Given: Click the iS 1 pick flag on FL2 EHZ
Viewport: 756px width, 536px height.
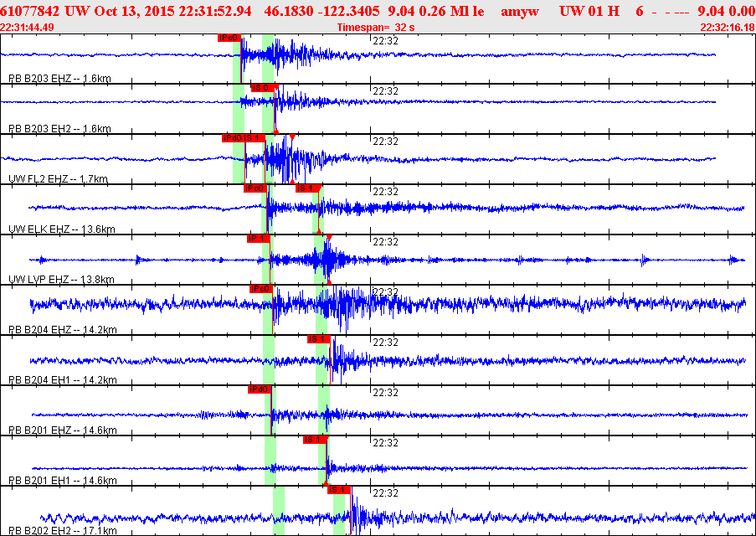Looking at the screenshot, I should tap(254, 138).
